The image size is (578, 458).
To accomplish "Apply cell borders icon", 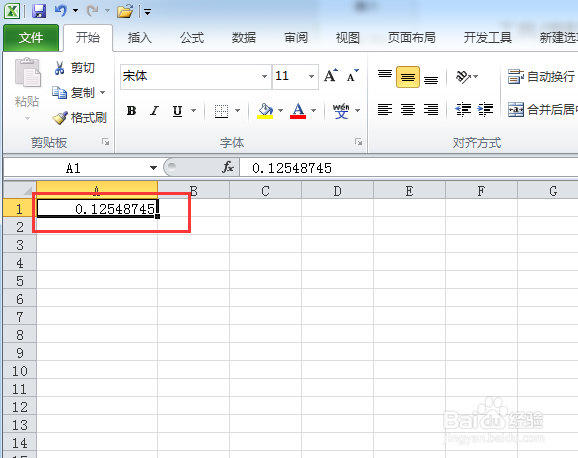I will (222, 111).
